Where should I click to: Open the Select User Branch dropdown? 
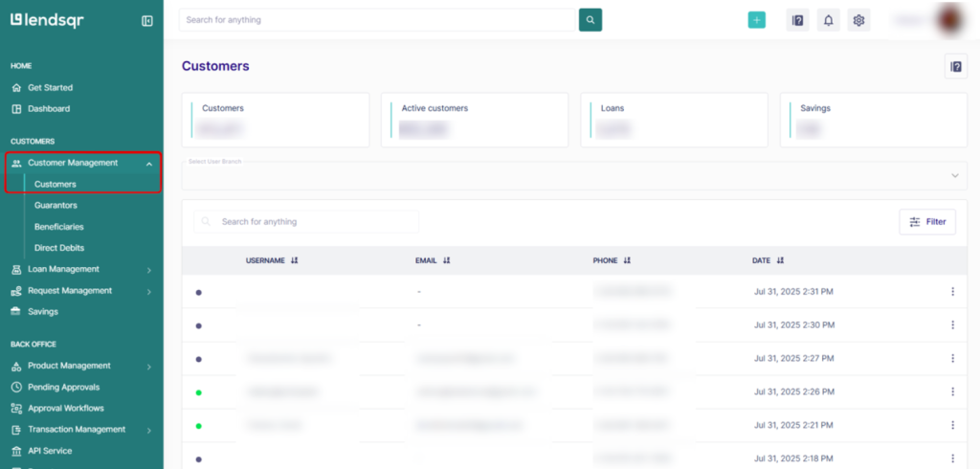point(574,176)
